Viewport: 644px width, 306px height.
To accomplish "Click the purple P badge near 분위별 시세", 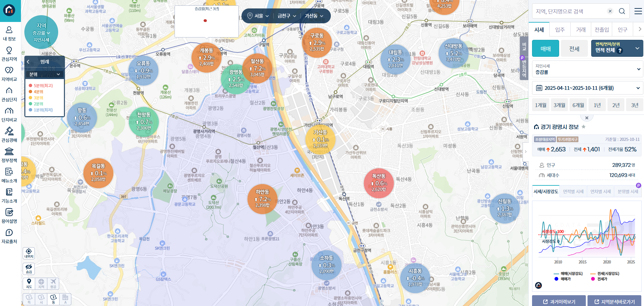I will pos(638,185).
